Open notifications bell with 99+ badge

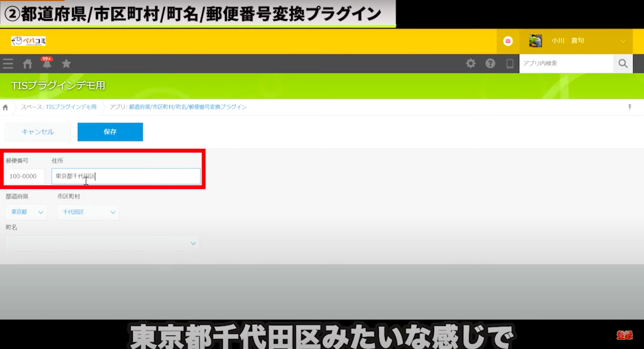click(47, 64)
